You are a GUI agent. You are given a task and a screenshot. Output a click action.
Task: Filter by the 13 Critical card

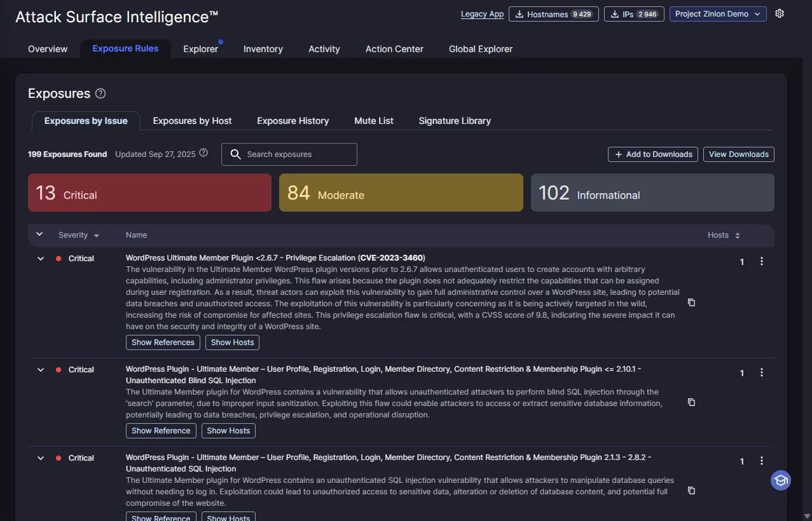coord(149,193)
